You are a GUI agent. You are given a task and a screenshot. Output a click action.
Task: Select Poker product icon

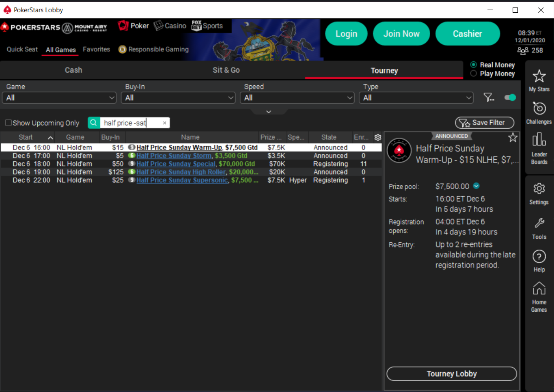pyautogui.click(x=133, y=26)
